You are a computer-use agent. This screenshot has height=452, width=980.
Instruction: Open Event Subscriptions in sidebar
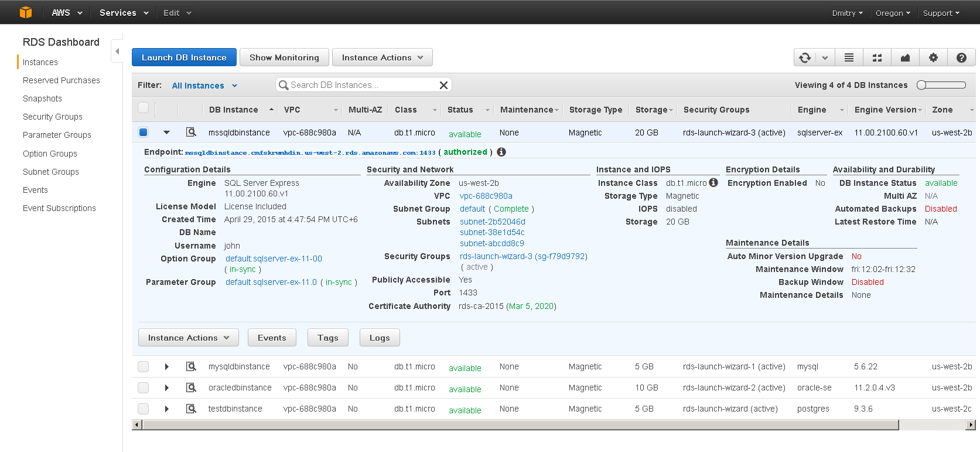pyautogui.click(x=59, y=208)
